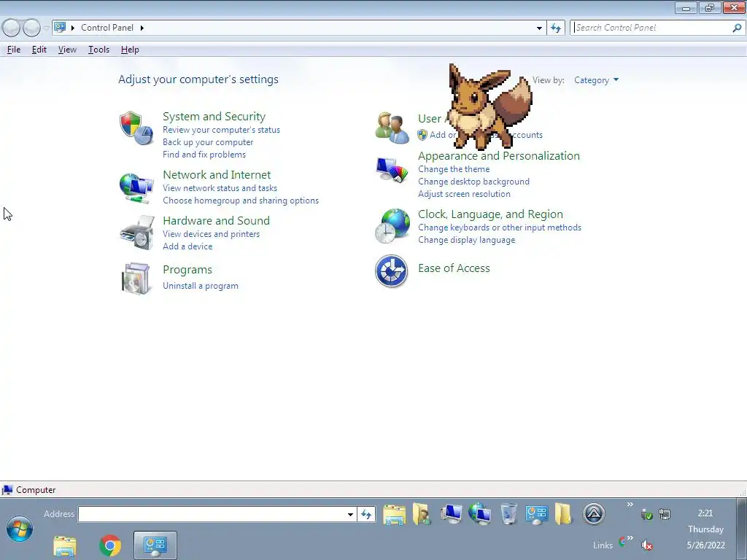Click Appearance and Personalization monitor icon
The height and width of the screenshot is (560, 747).
(x=392, y=169)
